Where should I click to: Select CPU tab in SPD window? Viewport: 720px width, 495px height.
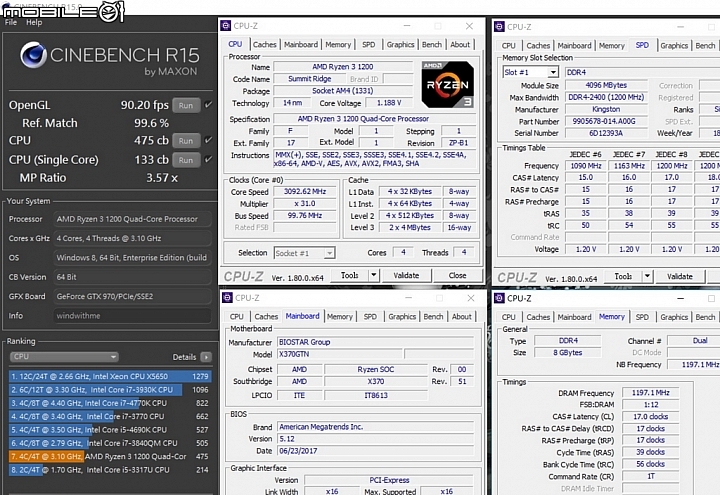[x=508, y=45]
